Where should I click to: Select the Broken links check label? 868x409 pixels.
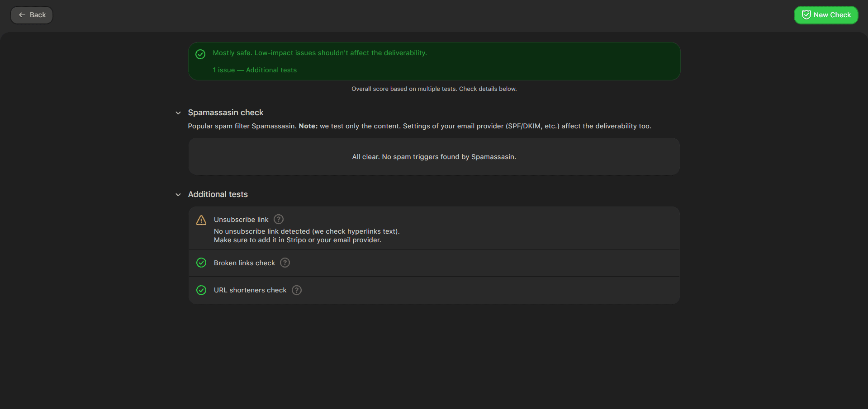(x=244, y=263)
